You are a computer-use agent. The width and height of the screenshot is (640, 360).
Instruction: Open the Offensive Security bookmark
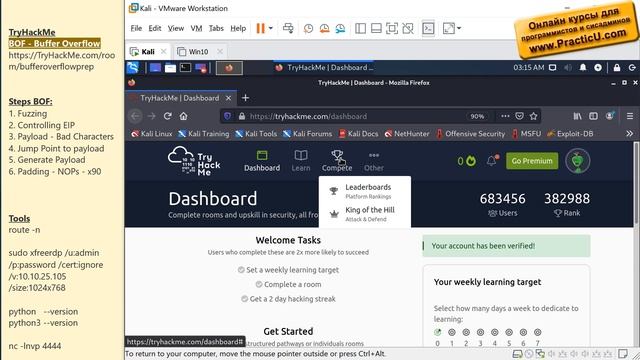471,133
